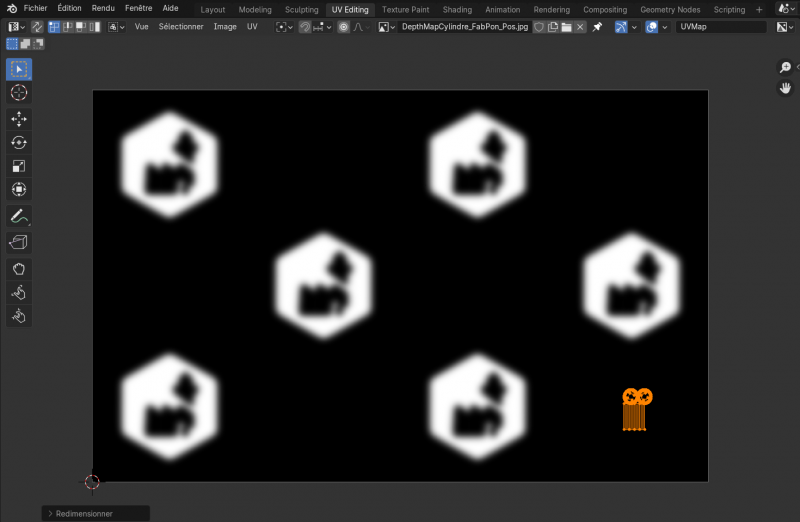Select the 3D Cursor tool
Image resolution: width=800 pixels, height=522 pixels.
click(19, 93)
